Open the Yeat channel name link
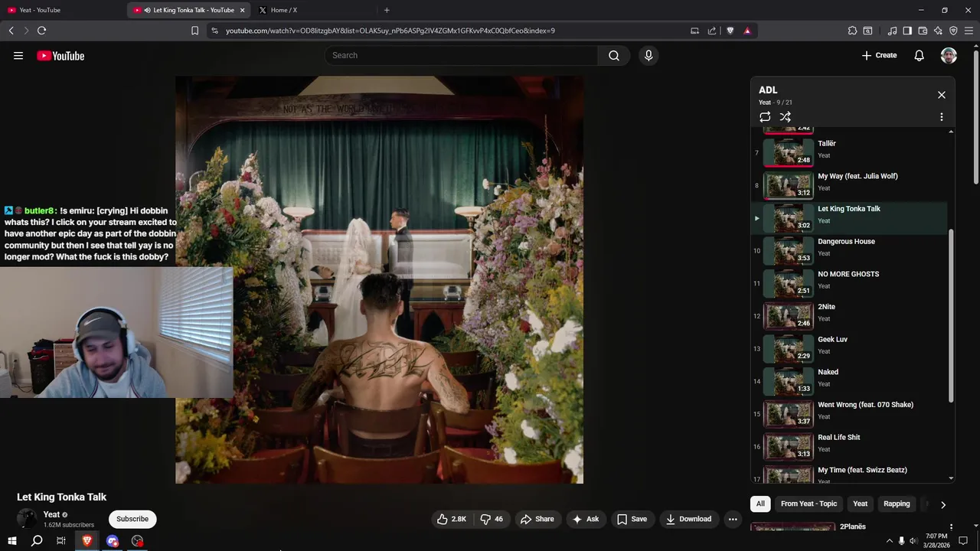Image resolution: width=980 pixels, height=551 pixels. coord(51,514)
